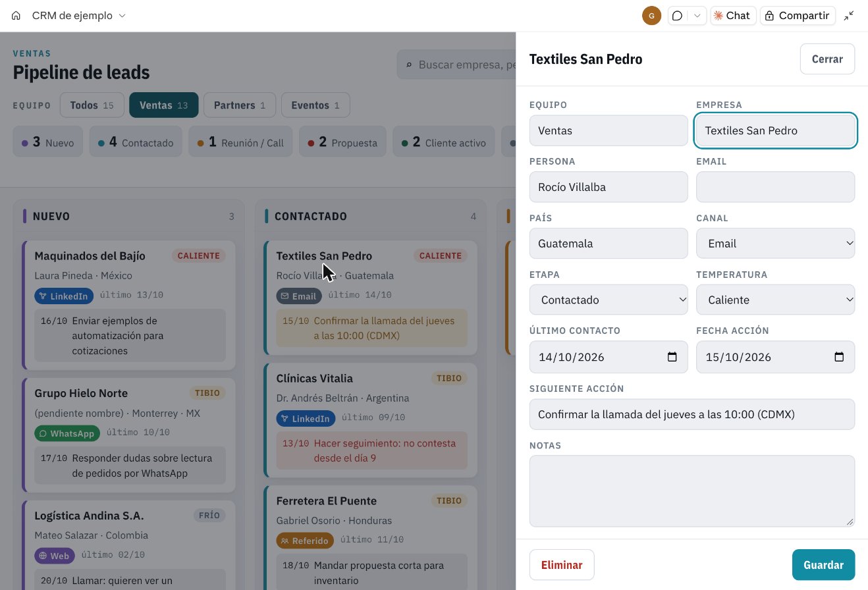Screen dimensions: 868x590
Task: Click LinkedIn badge on Clínicas Vitalia card
Action: [x=306, y=419]
